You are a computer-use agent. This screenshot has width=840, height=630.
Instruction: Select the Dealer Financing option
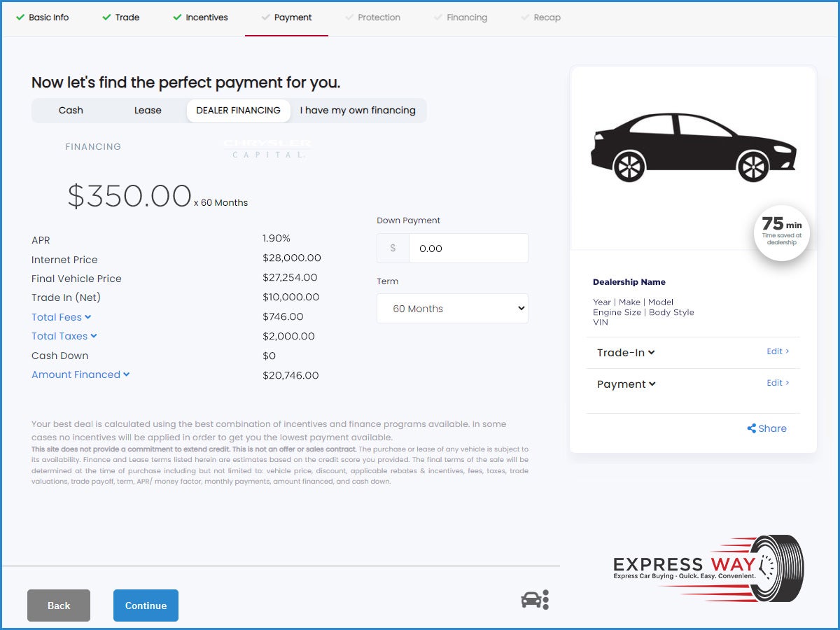coord(238,111)
